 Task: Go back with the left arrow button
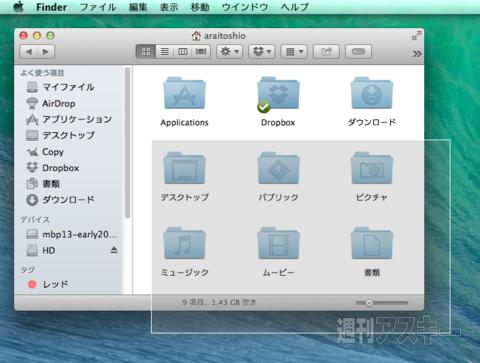[x=29, y=52]
